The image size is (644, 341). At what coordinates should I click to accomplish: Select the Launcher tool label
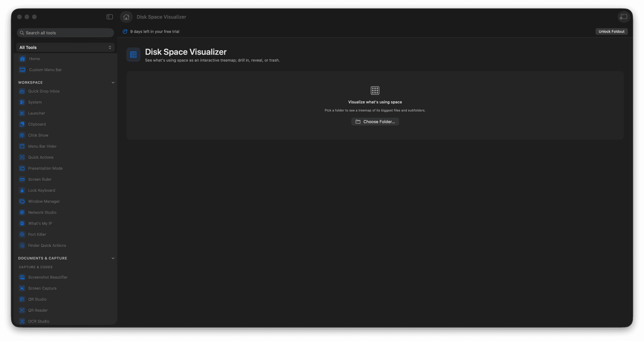37,113
